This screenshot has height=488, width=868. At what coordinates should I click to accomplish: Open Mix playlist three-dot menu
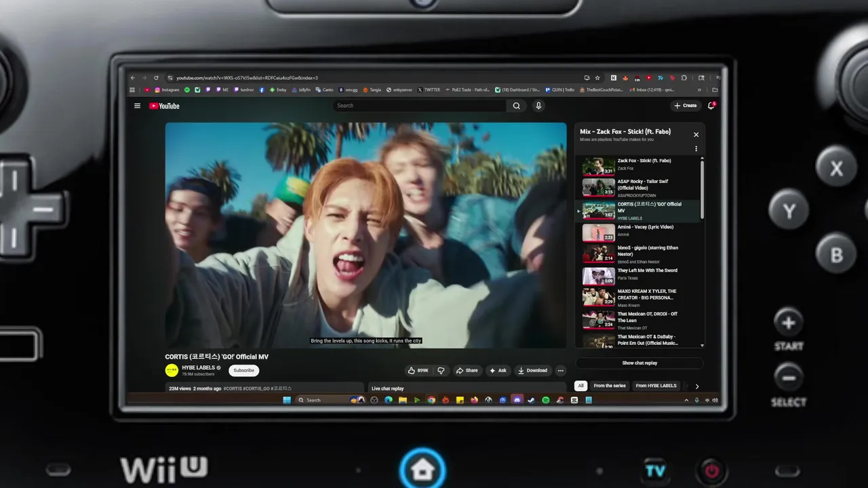696,148
